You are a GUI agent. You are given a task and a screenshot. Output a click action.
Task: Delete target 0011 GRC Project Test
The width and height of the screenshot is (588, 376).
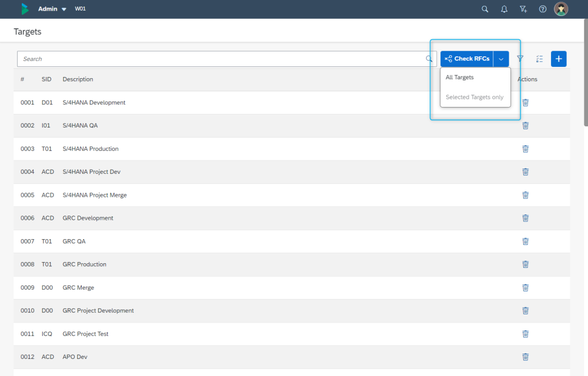point(525,334)
